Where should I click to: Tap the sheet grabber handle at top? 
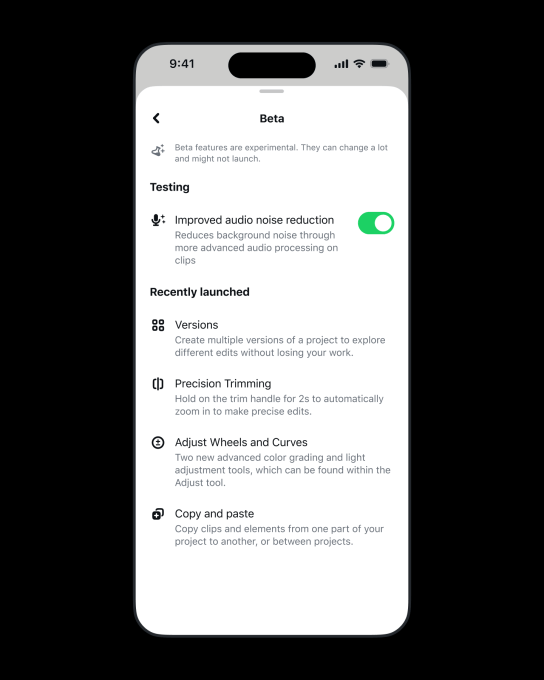point(272,92)
